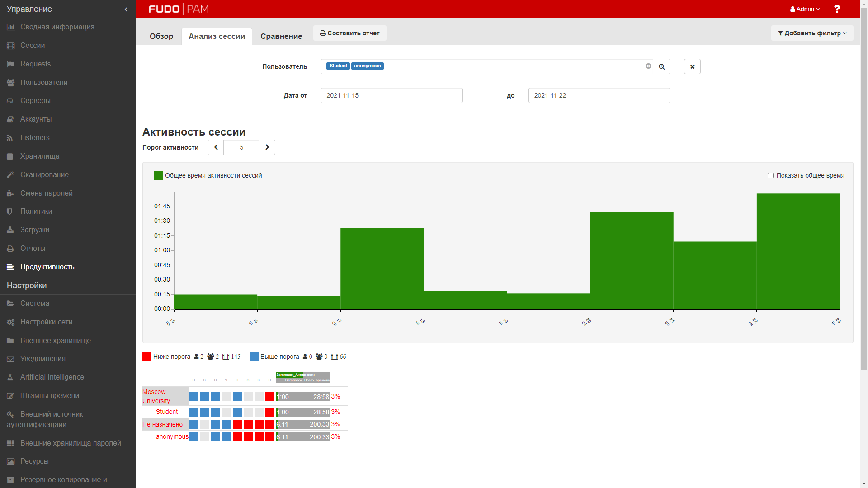Viewport: 868px width, 488px height.
Task: Collapse the Управление sidebar with the chevron
Action: (x=126, y=9)
